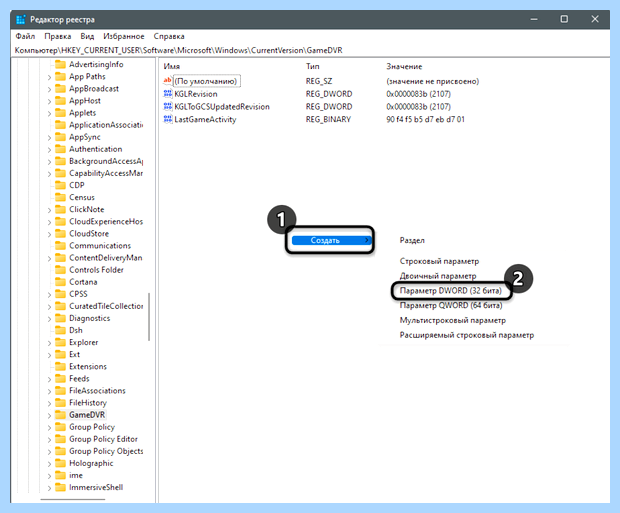
Task: Click the KGLToGCSUpdatedRevision value icon
Action: point(168,106)
